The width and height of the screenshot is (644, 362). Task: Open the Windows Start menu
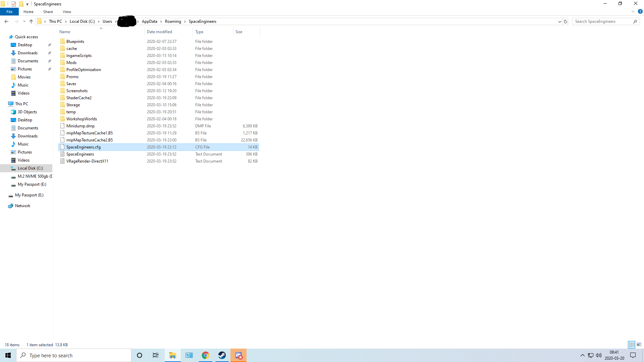tap(8, 355)
